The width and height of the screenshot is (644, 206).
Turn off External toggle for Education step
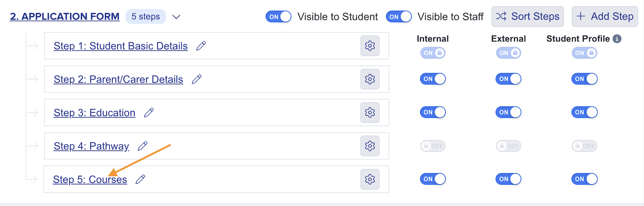(508, 113)
